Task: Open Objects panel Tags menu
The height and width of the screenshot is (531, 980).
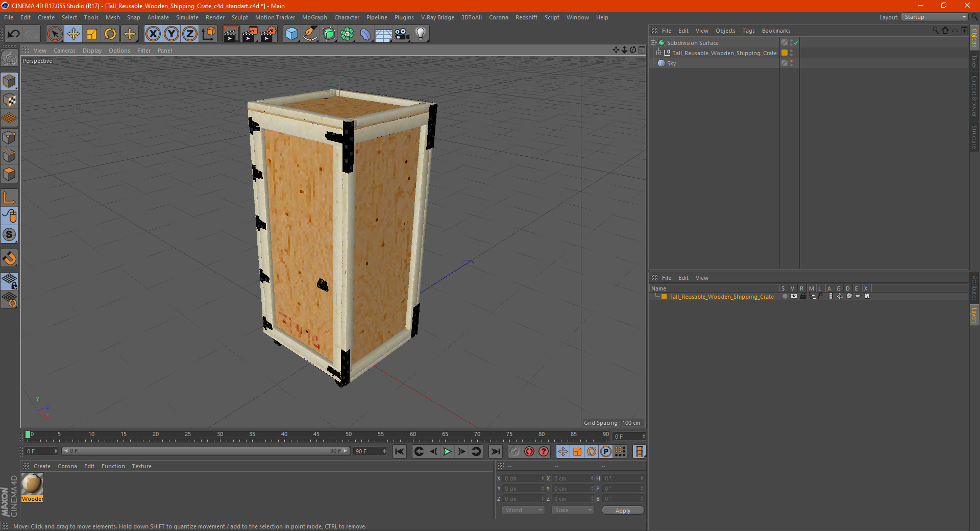Action: click(x=748, y=31)
